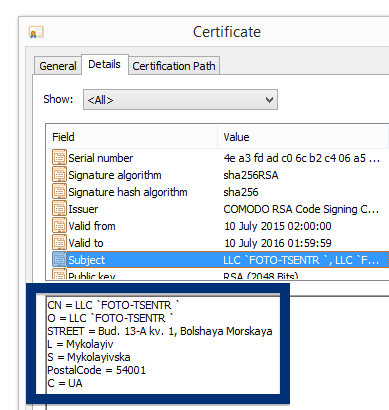Click the S = Mykolayivska line
This screenshot has width=389, height=410.
[x=89, y=357]
